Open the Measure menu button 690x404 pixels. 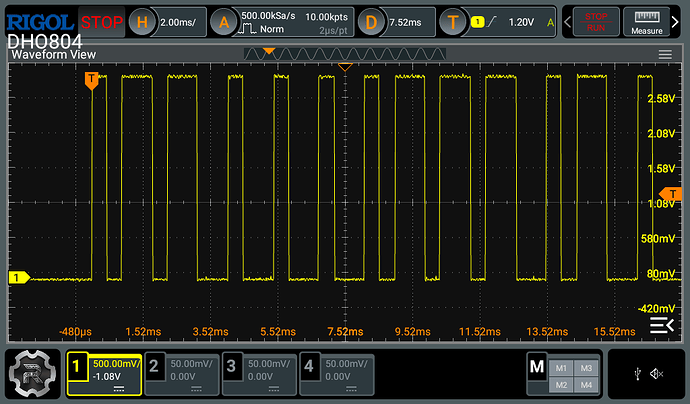[x=646, y=22]
